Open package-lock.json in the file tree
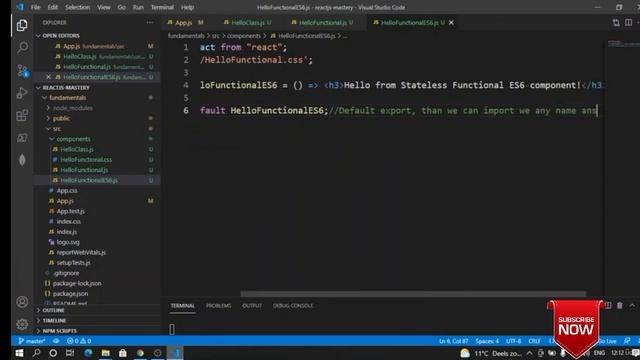 tap(77, 283)
